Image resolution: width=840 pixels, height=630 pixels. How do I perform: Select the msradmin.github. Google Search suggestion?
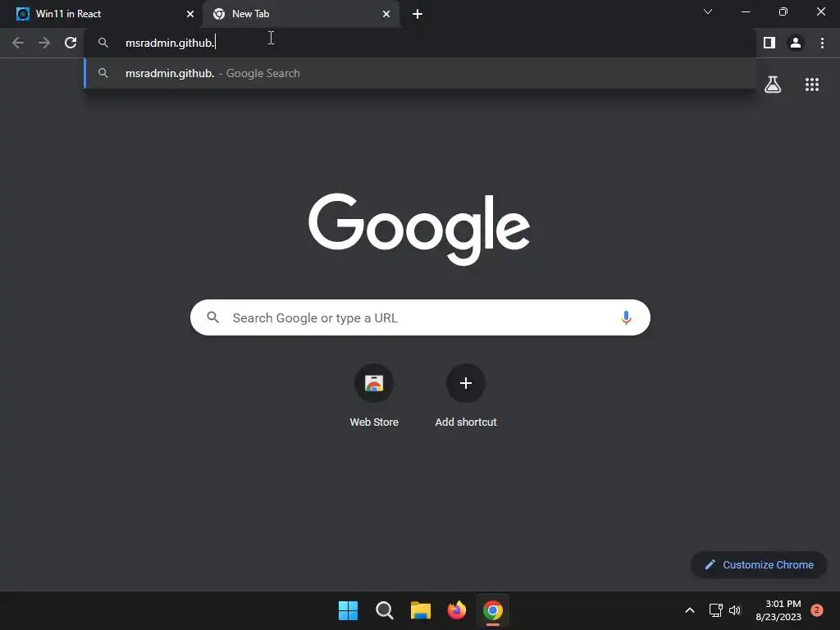coord(420,73)
